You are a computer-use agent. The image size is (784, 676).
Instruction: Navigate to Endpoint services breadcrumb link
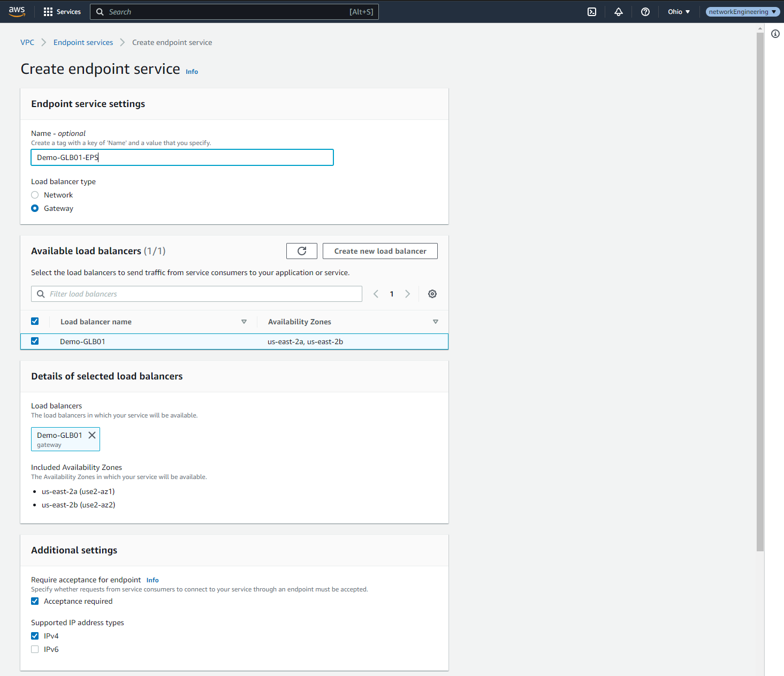(x=83, y=42)
